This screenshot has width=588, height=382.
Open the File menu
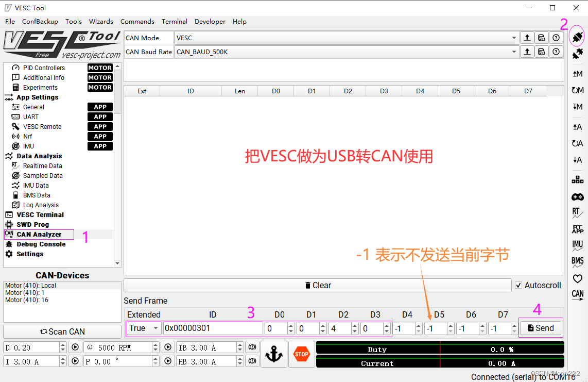[10, 22]
